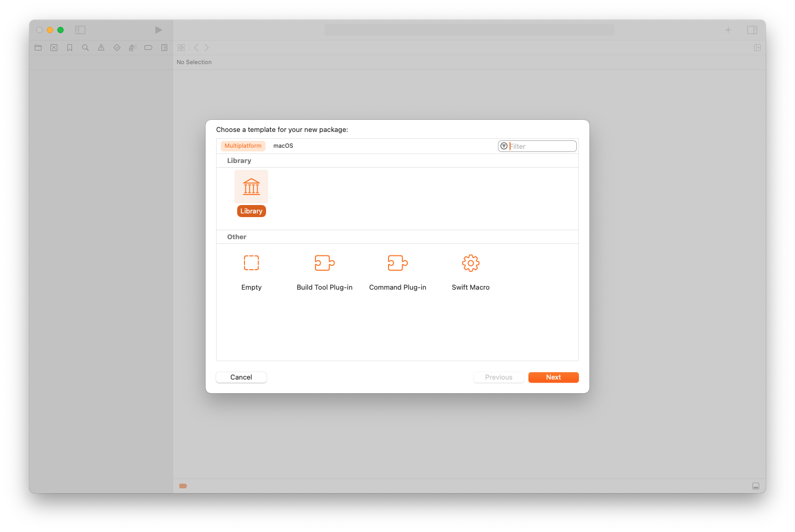Select the Build Tool Plug-in template
The image size is (795, 532).
(x=324, y=271)
